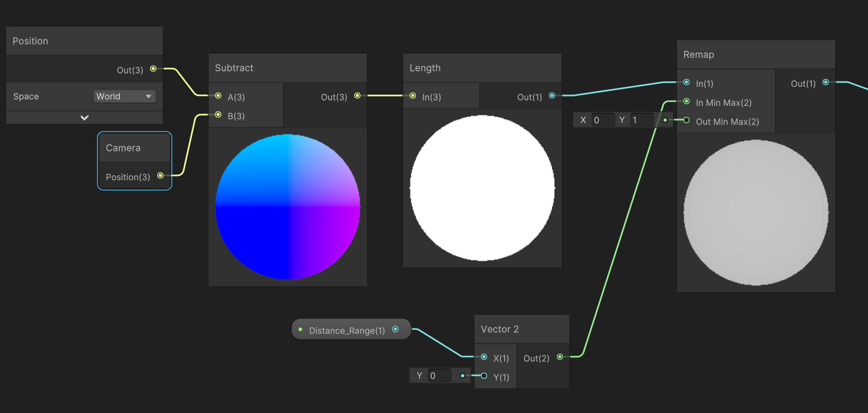
Task: Edit the Out Min Max Y value field
Action: (x=642, y=120)
